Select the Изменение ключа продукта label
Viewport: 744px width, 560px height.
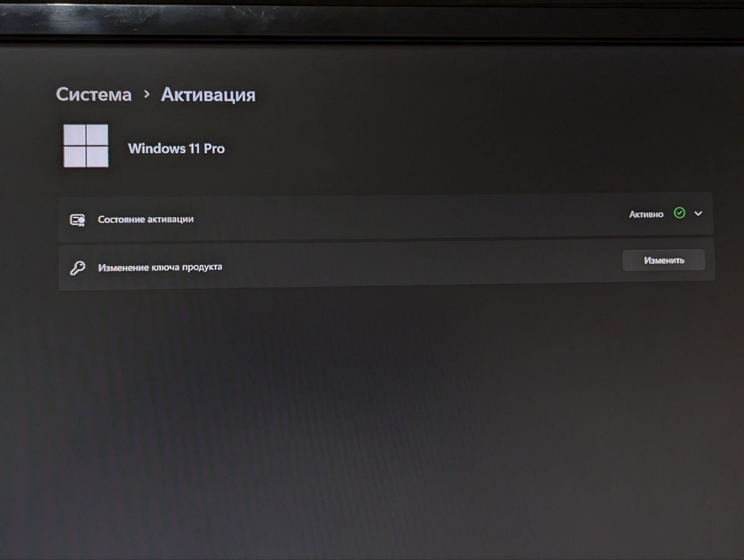[160, 267]
